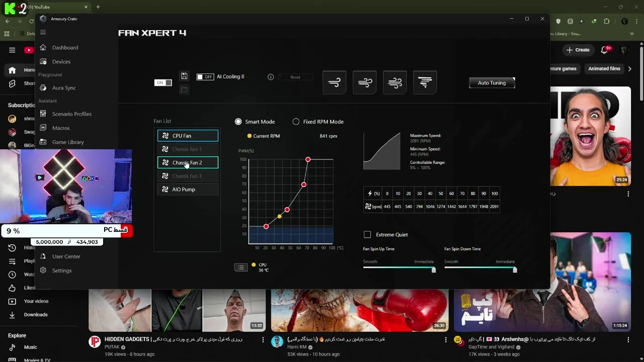Open options menu for HIDDEN GADGETS video

pyautogui.click(x=263, y=340)
